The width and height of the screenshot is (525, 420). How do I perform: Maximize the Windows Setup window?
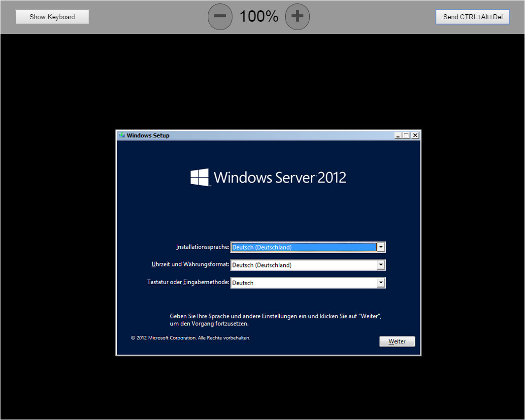click(406, 135)
